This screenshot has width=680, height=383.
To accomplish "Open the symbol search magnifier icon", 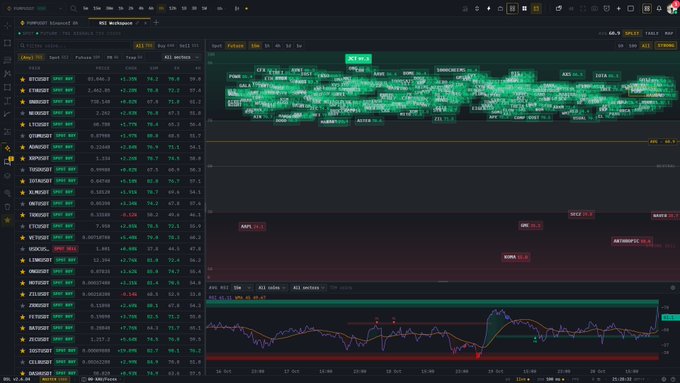I will (73, 8).
